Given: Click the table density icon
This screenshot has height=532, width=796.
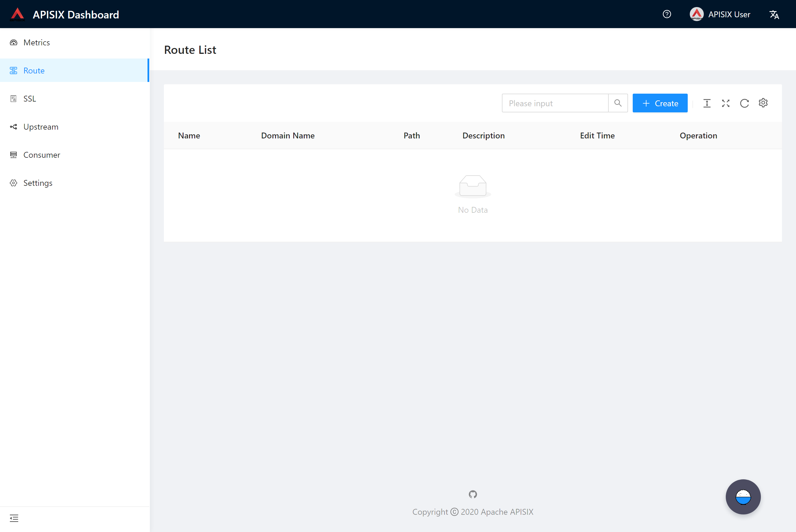Looking at the screenshot, I should [707, 103].
